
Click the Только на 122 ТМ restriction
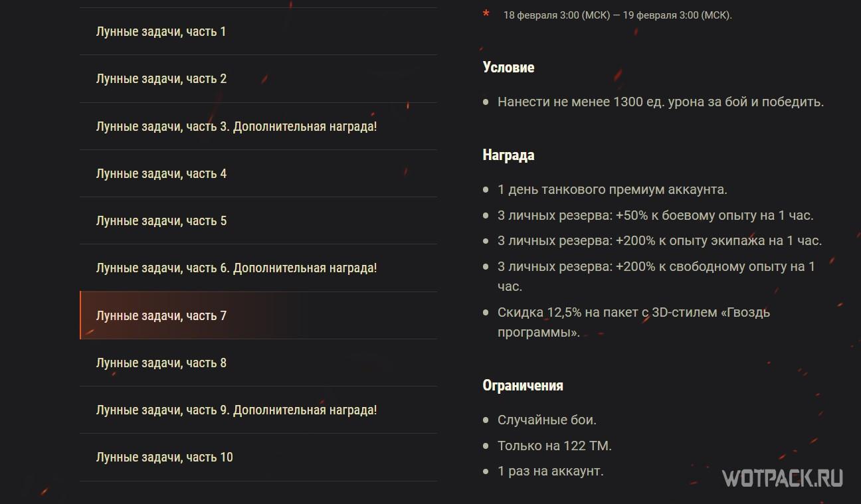click(x=555, y=446)
